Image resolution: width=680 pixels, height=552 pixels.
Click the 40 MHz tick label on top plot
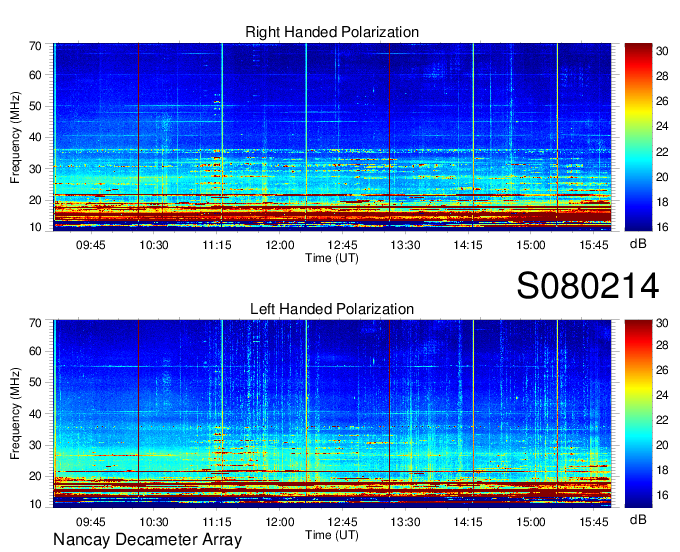(35, 137)
